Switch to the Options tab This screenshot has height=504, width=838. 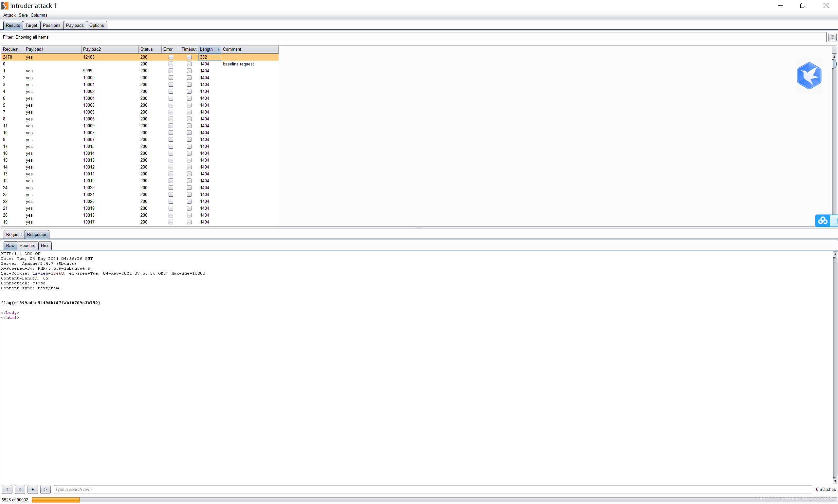tap(97, 26)
